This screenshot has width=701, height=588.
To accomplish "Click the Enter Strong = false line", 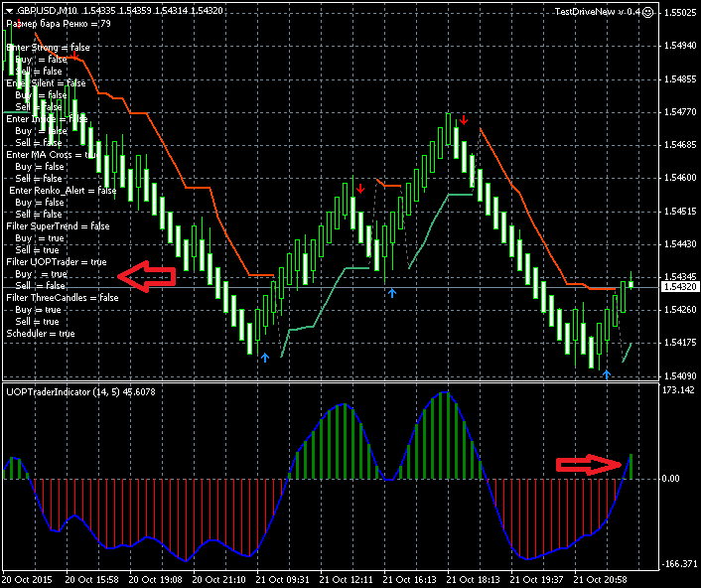I will pos(48,48).
